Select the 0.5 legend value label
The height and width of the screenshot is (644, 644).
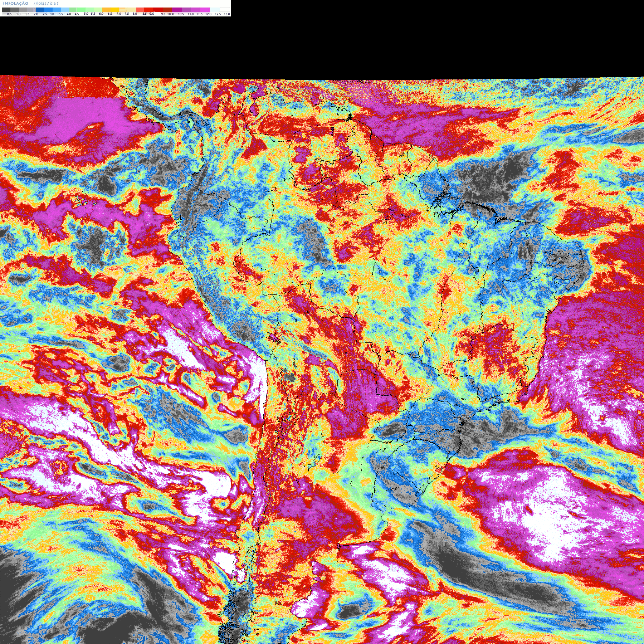9,14
